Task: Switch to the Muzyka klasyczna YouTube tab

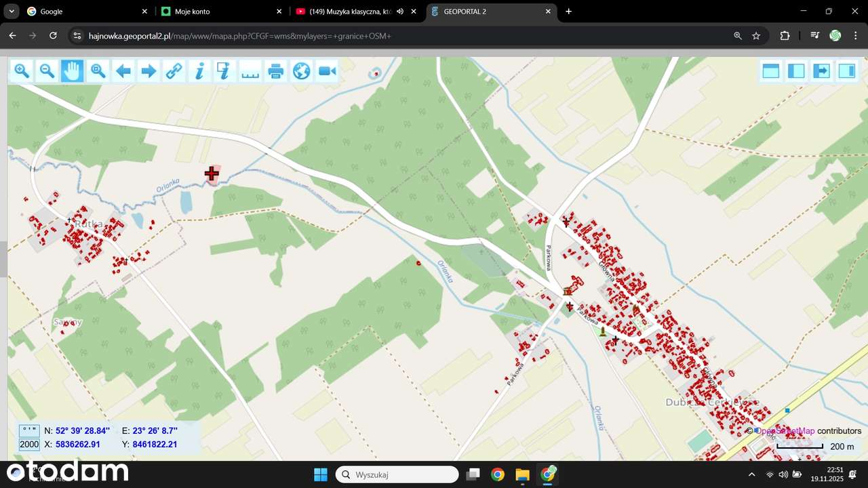Action: pos(356,12)
